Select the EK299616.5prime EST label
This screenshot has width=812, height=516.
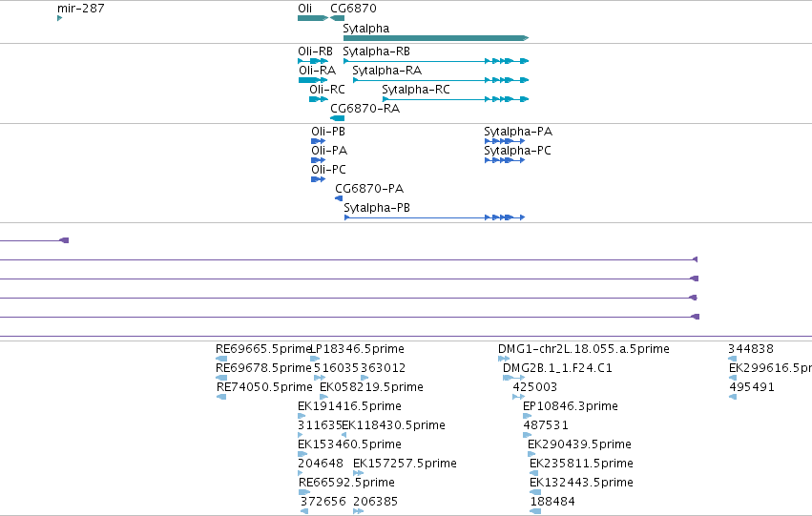point(770,368)
